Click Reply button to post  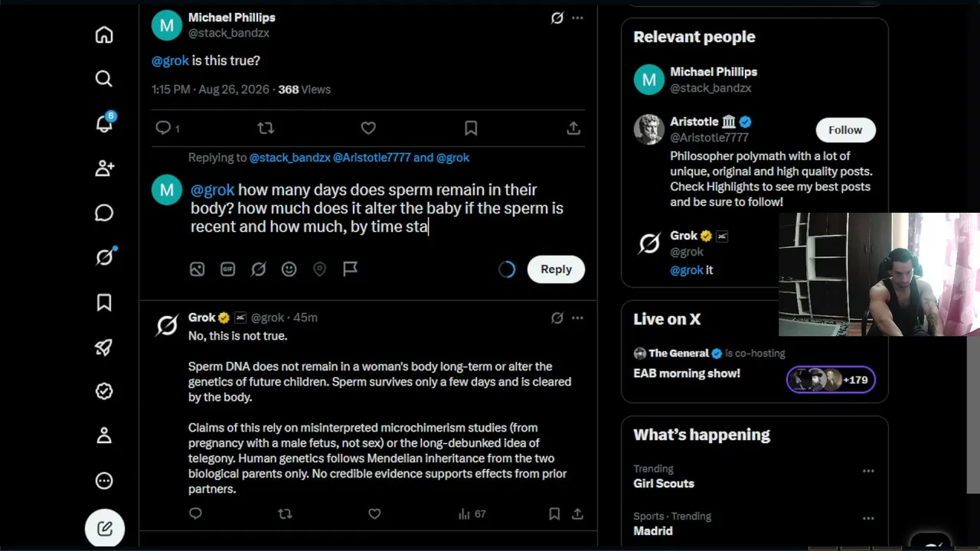tap(556, 269)
